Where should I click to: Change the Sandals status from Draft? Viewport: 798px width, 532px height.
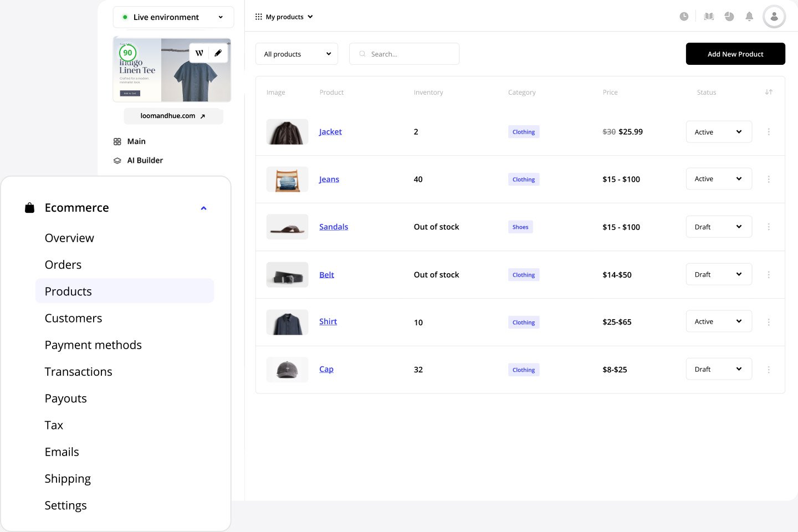click(x=719, y=227)
